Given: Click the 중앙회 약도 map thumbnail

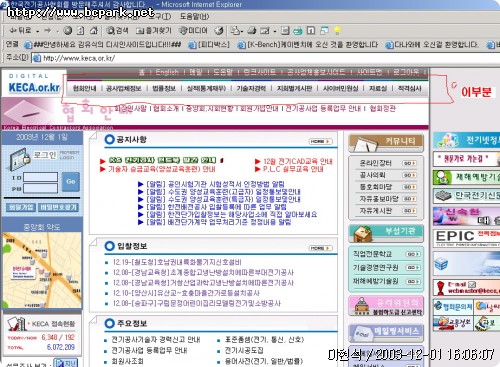Looking at the screenshot, I should pos(42,270).
